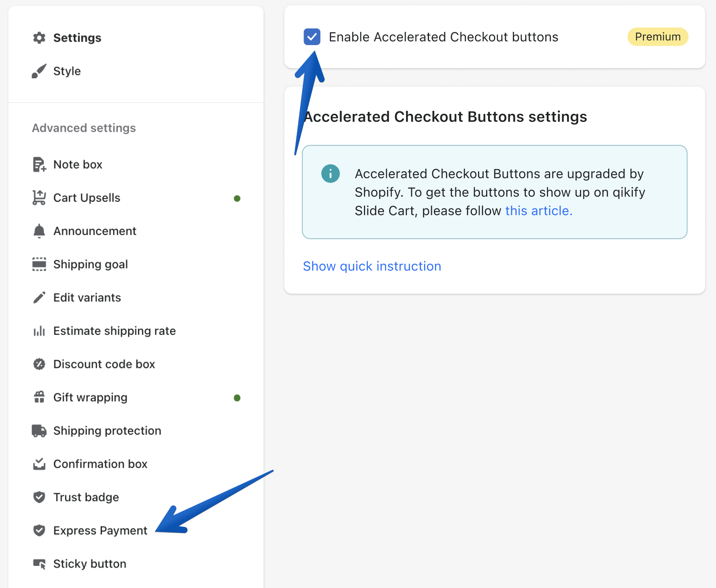Click the Announcement bell icon
Image resolution: width=716 pixels, height=588 pixels.
pos(39,231)
